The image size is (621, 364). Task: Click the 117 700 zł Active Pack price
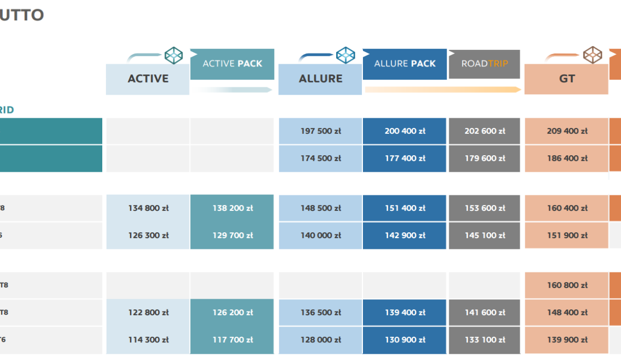click(232, 340)
